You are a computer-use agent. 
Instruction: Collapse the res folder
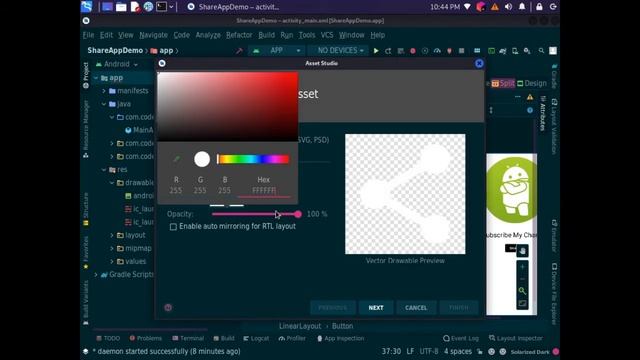pos(104,170)
